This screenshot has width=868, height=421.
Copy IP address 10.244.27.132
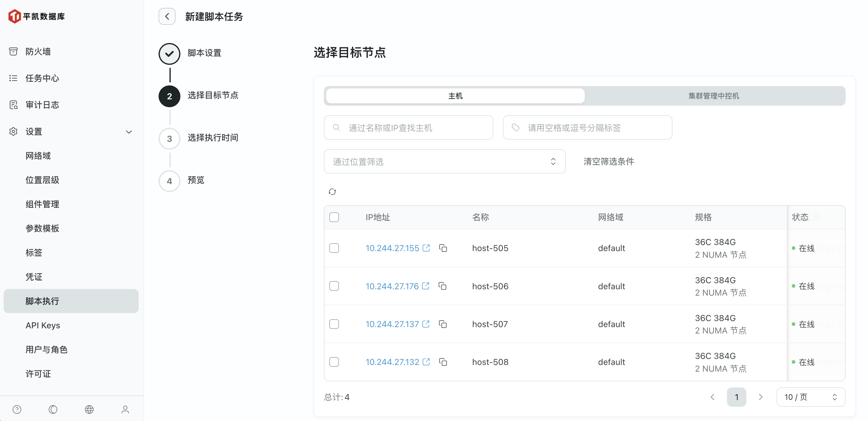pyautogui.click(x=443, y=362)
